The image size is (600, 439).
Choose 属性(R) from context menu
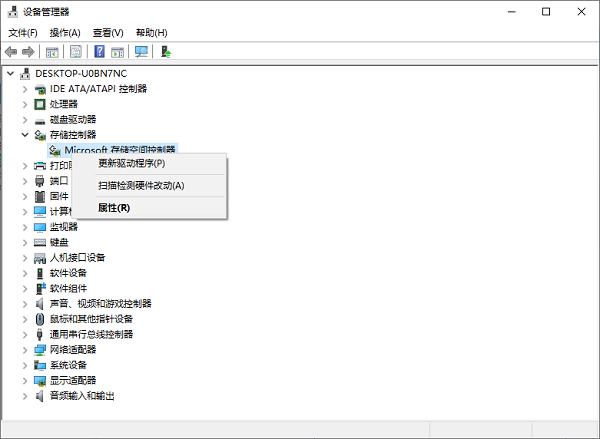click(x=149, y=208)
